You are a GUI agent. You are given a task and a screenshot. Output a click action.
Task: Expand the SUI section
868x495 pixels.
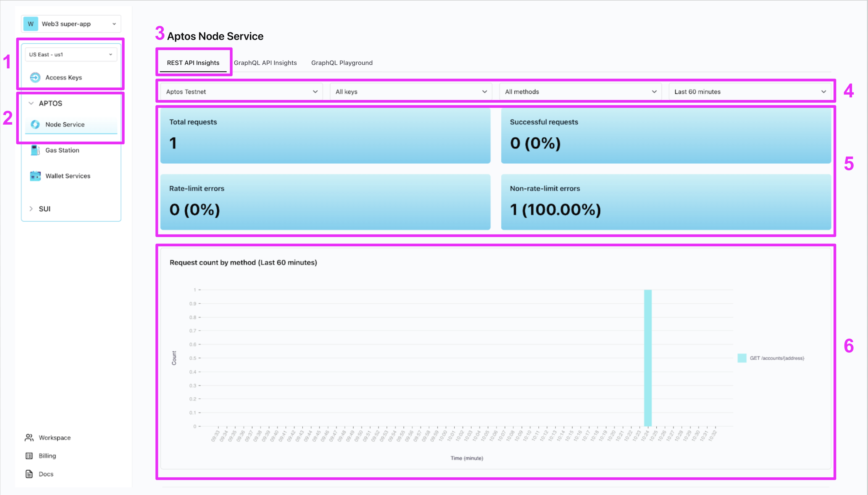coord(31,209)
